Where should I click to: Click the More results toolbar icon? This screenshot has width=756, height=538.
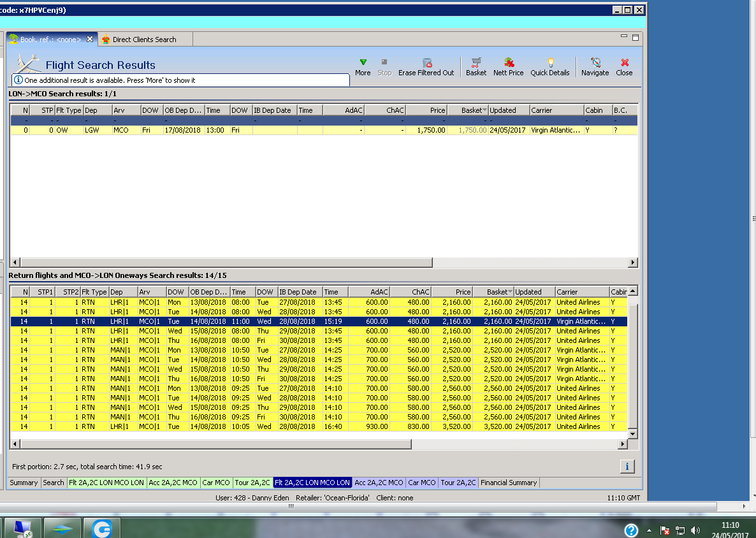pos(363,62)
